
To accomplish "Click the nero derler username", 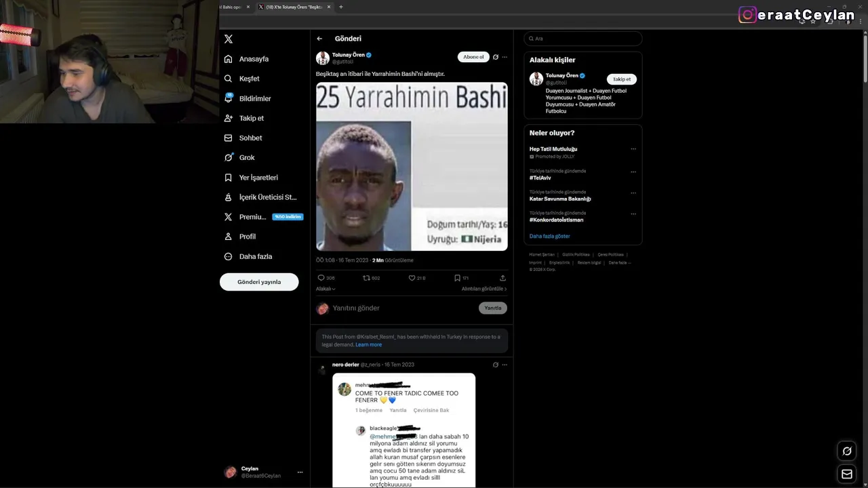I will pos(346,365).
